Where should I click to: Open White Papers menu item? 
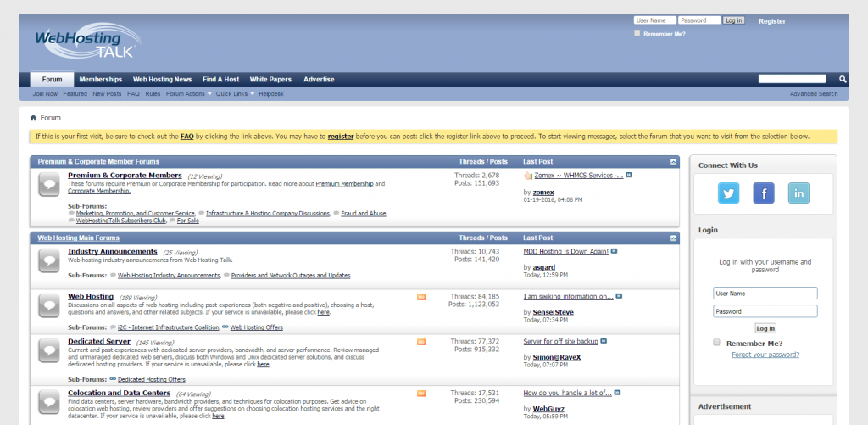point(270,79)
